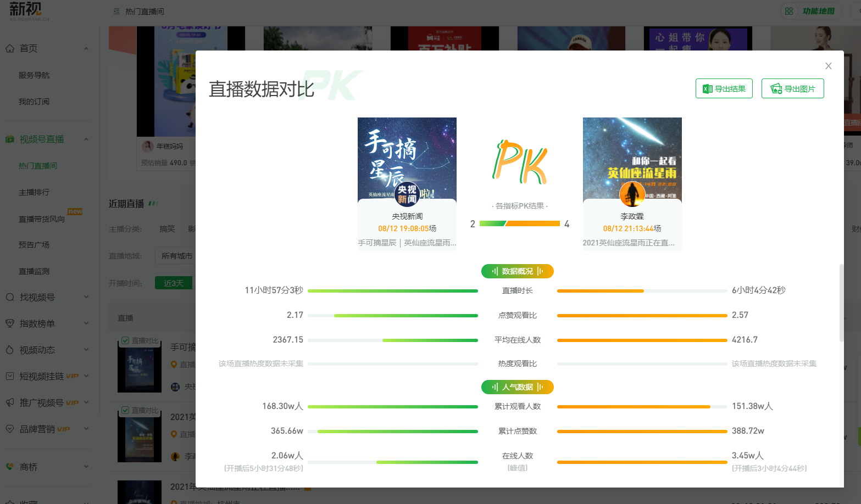The height and width of the screenshot is (504, 861).
Task: Expand the 品牌营销 section
Action: pyautogui.click(x=86, y=429)
